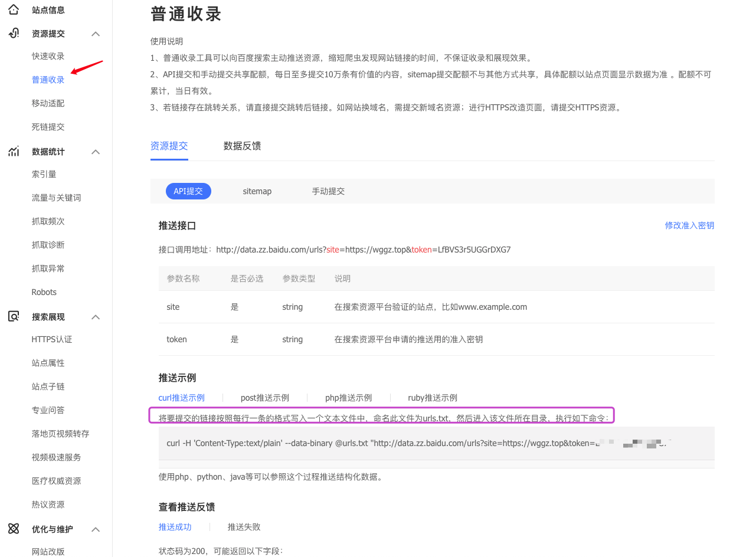Screen dimensions: 756x557
Task: Click the 数据统计 chart icon
Action: (14, 152)
